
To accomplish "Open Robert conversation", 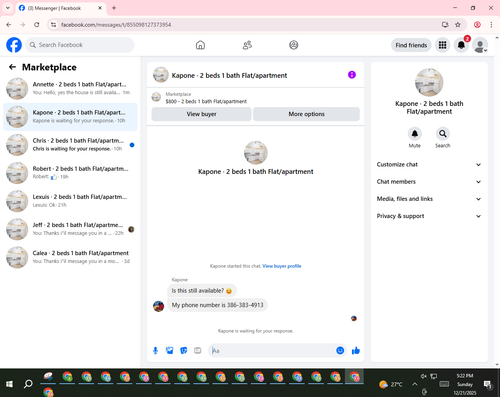I will click(x=70, y=173).
